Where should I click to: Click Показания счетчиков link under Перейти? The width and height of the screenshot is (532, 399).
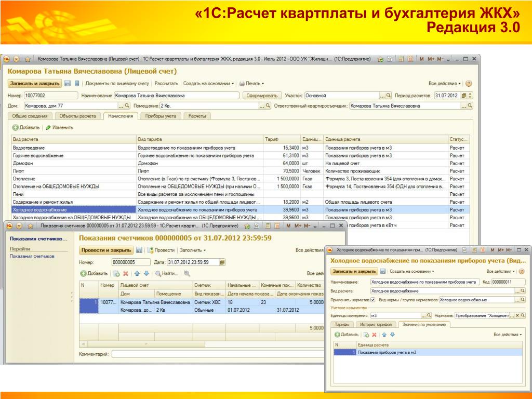[32, 257]
